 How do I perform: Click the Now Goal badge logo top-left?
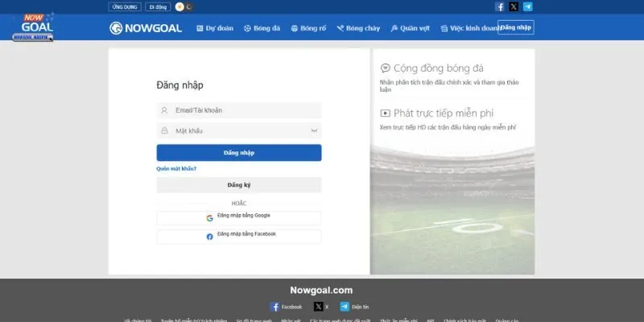[32, 26]
